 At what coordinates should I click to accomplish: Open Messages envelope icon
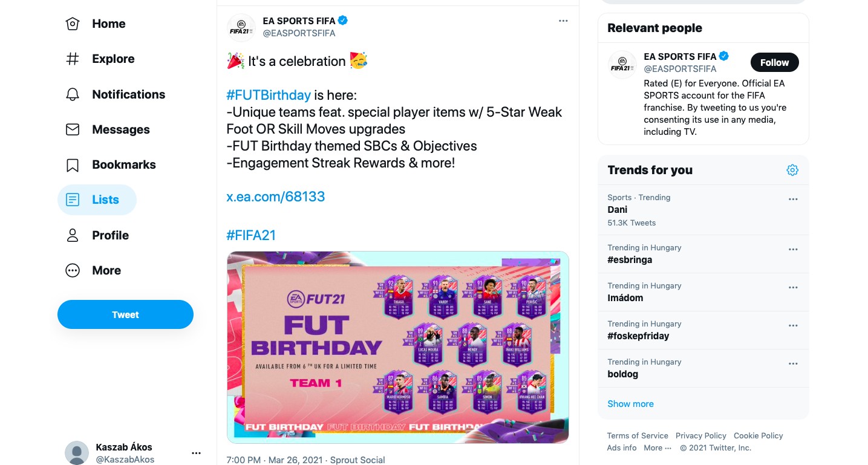73,129
